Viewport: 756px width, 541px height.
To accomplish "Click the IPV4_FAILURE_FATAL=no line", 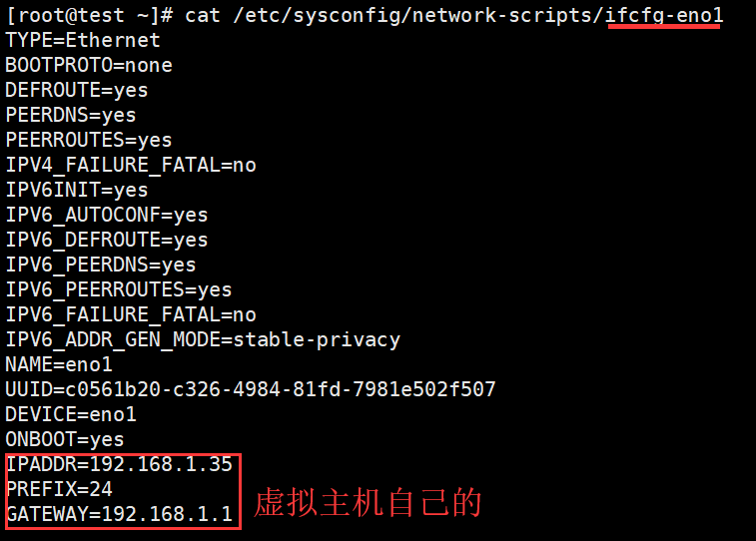I will pos(131,165).
